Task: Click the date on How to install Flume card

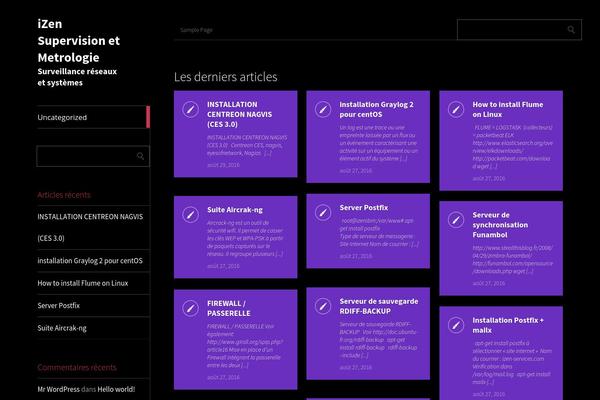Action: point(489,178)
